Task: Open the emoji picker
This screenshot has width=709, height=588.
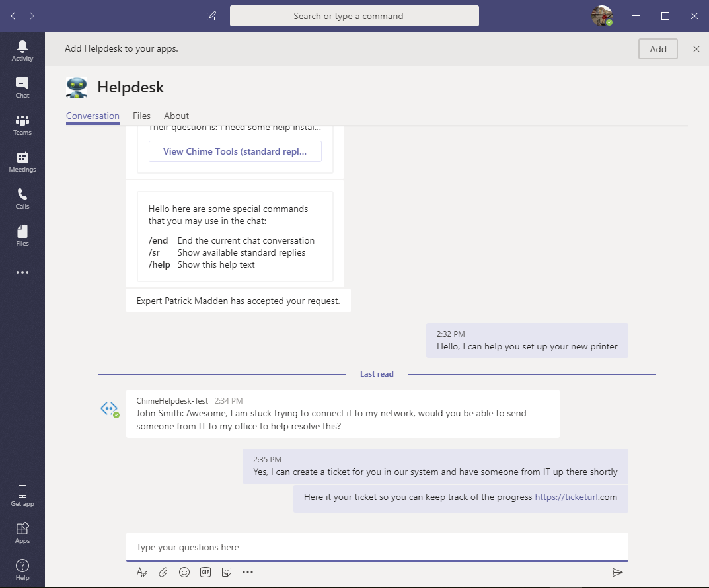Action: [x=184, y=572]
